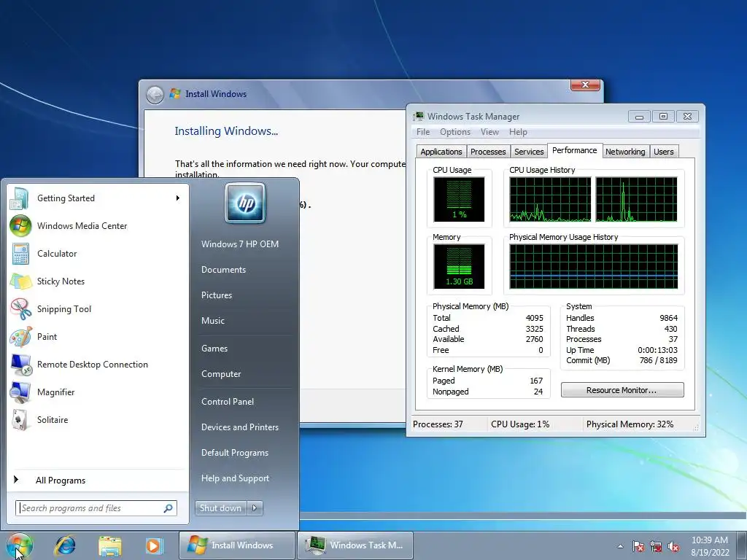
Task: Click the Install Windows back arrow
Action: tap(155, 95)
